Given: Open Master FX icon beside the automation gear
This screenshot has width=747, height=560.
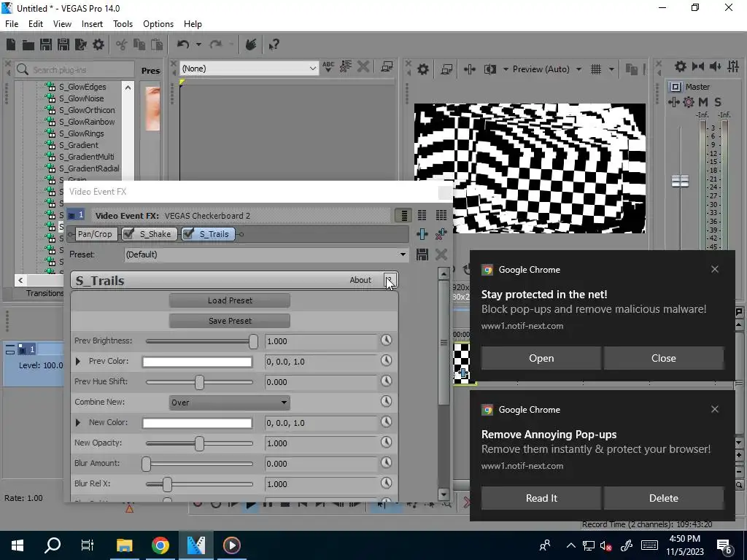Looking at the screenshot, I should click(x=673, y=102).
